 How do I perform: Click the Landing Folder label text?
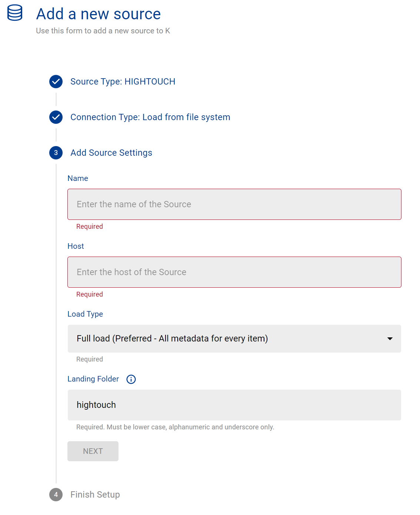click(93, 379)
